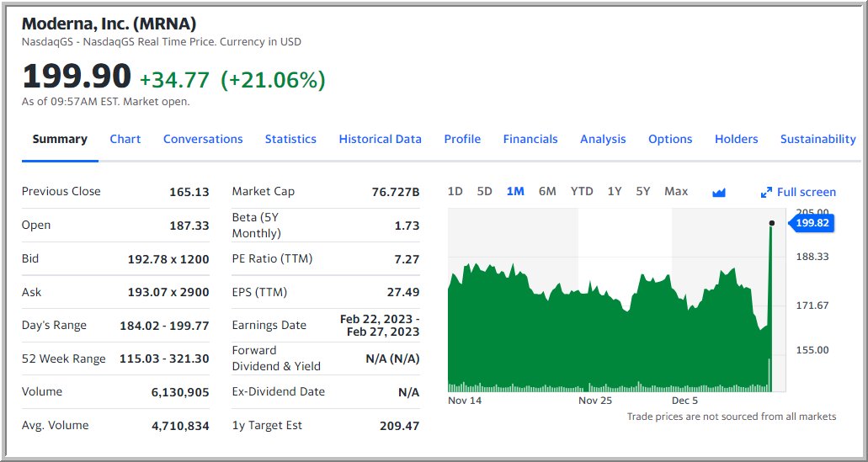The image size is (868, 462).
Task: Click the Forward Dividend & Yield label
Action: coord(276,358)
